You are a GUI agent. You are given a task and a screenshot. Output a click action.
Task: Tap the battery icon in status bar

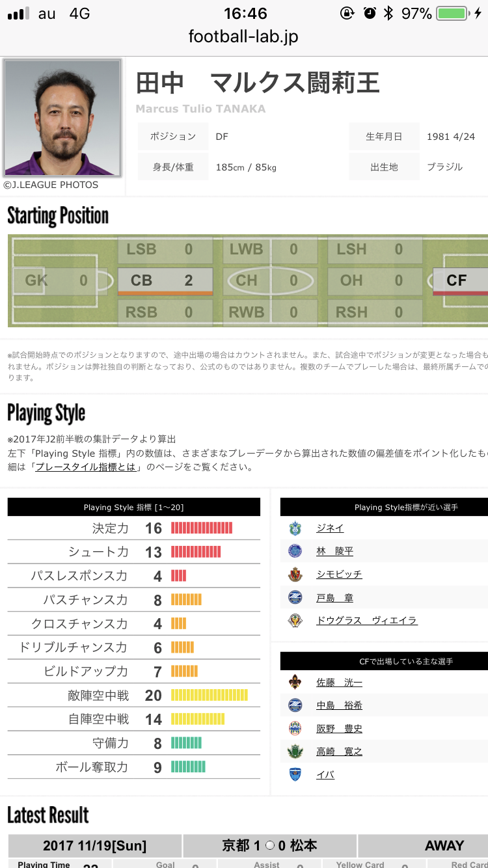pyautogui.click(x=455, y=14)
